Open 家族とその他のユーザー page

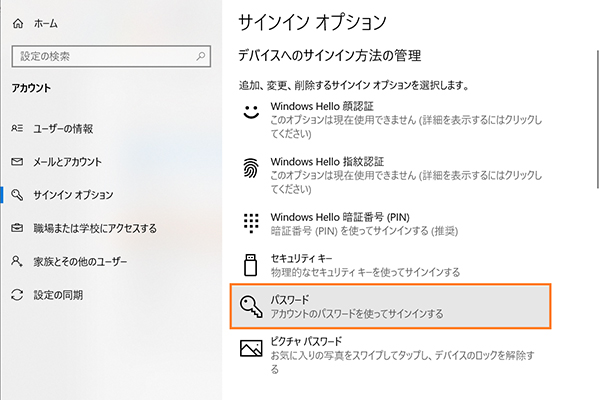[80, 262]
